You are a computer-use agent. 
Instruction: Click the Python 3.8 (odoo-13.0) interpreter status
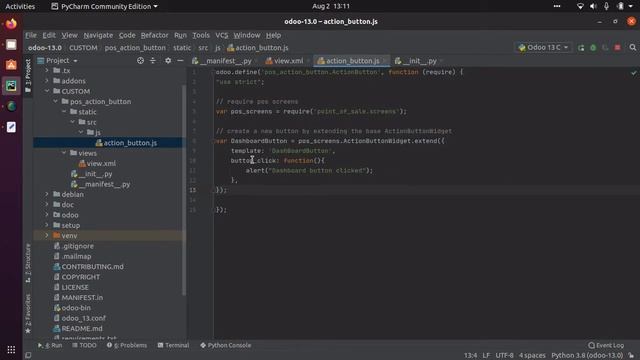pyautogui.click(x=587, y=356)
